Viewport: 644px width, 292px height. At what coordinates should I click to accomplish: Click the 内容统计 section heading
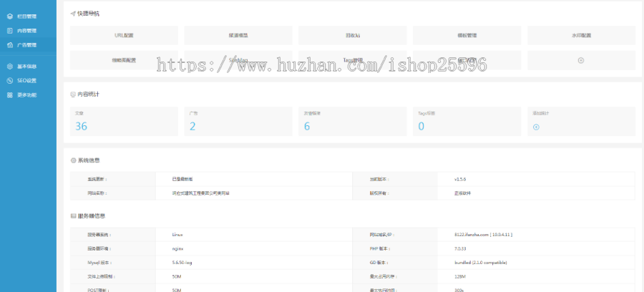[88, 94]
